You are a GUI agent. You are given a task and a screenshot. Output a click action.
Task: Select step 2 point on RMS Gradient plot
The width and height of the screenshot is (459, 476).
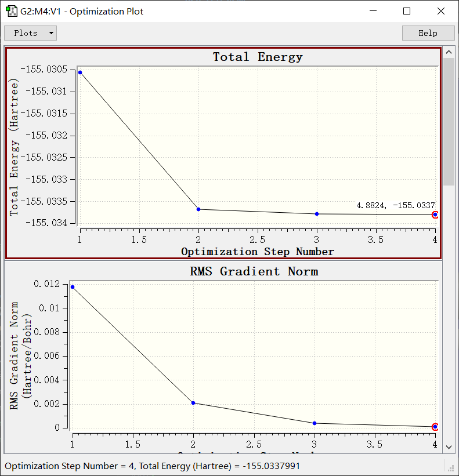click(193, 403)
